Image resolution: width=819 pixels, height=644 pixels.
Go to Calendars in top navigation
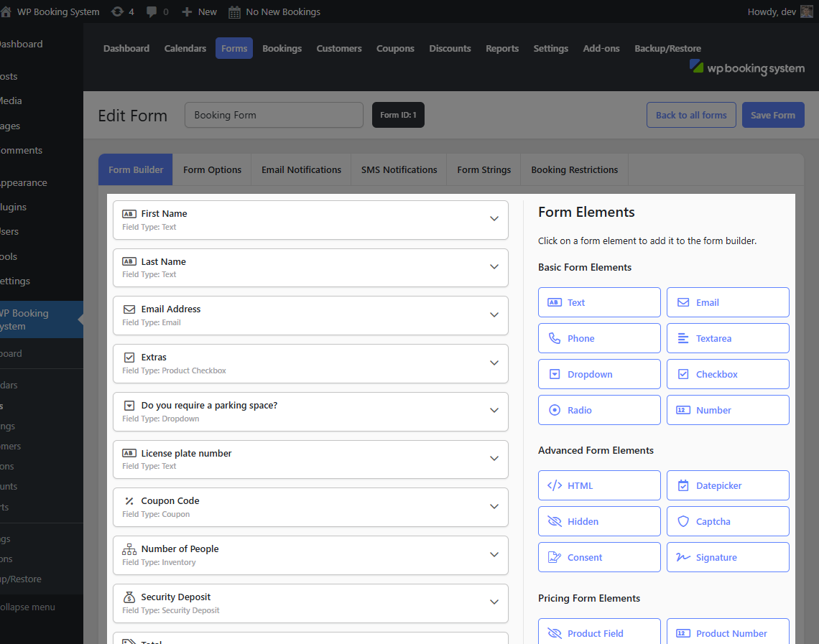(x=185, y=49)
